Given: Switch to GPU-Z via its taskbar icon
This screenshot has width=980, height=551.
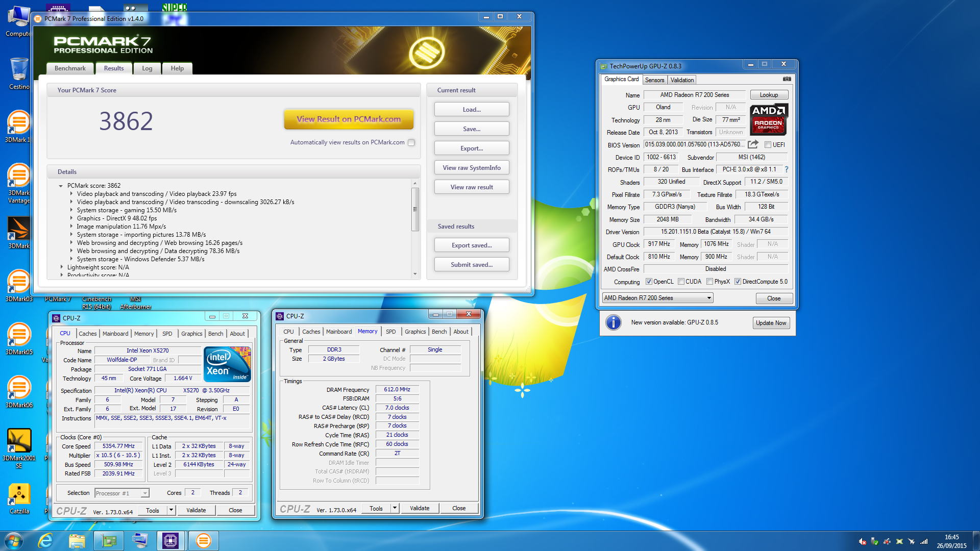Looking at the screenshot, I should pyautogui.click(x=109, y=540).
